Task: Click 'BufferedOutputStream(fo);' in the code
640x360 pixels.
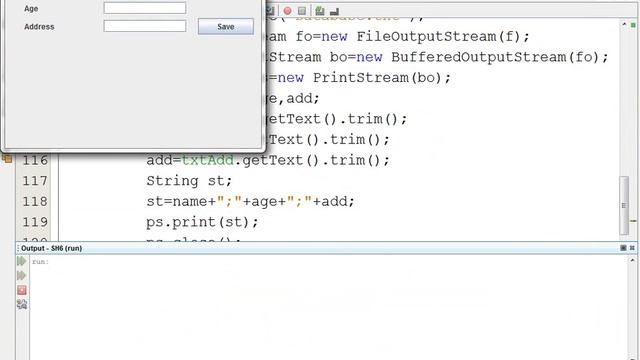Action: coord(500,57)
